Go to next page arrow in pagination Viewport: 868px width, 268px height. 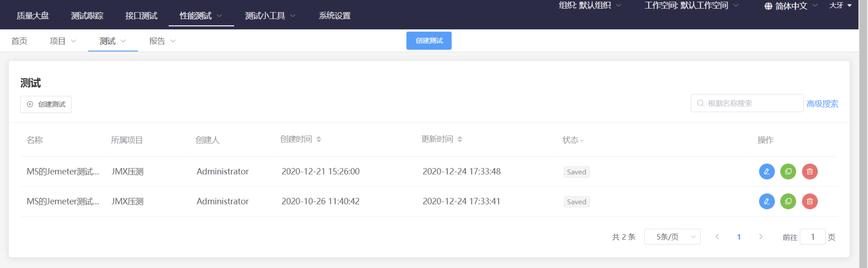point(760,237)
